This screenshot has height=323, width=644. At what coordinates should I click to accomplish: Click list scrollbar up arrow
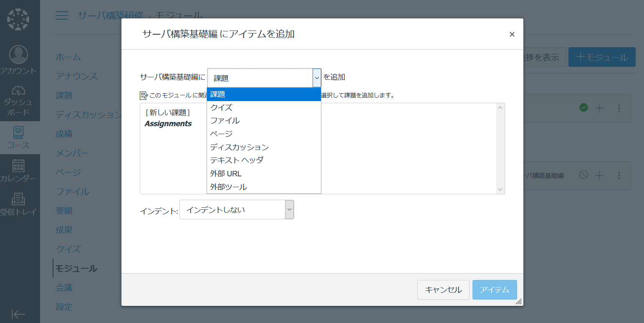pos(500,107)
